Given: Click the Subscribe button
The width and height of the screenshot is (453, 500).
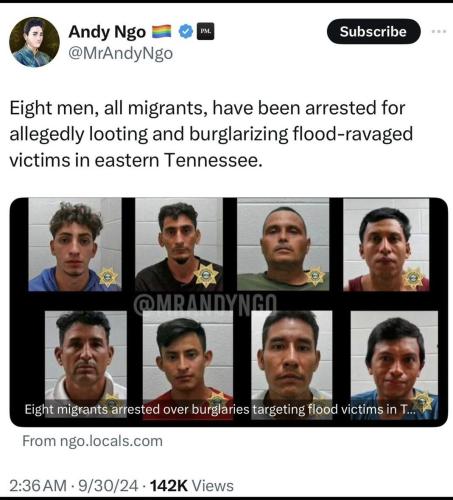Looking at the screenshot, I should [x=373, y=31].
